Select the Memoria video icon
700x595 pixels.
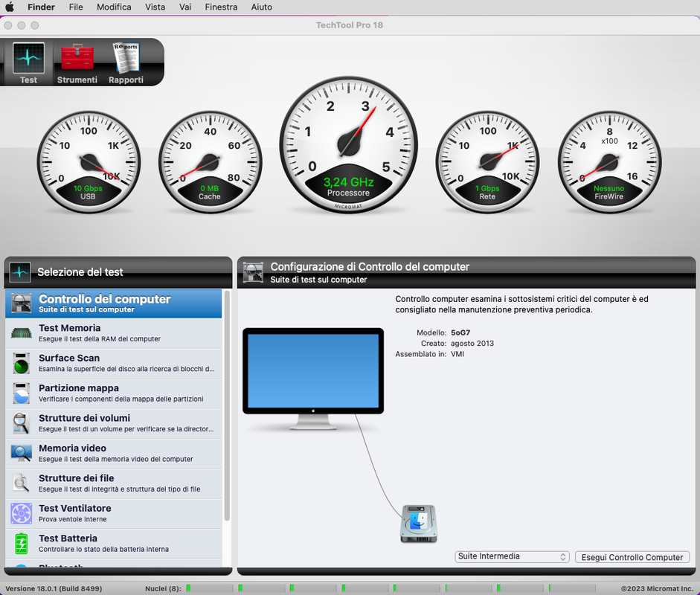[21, 454]
